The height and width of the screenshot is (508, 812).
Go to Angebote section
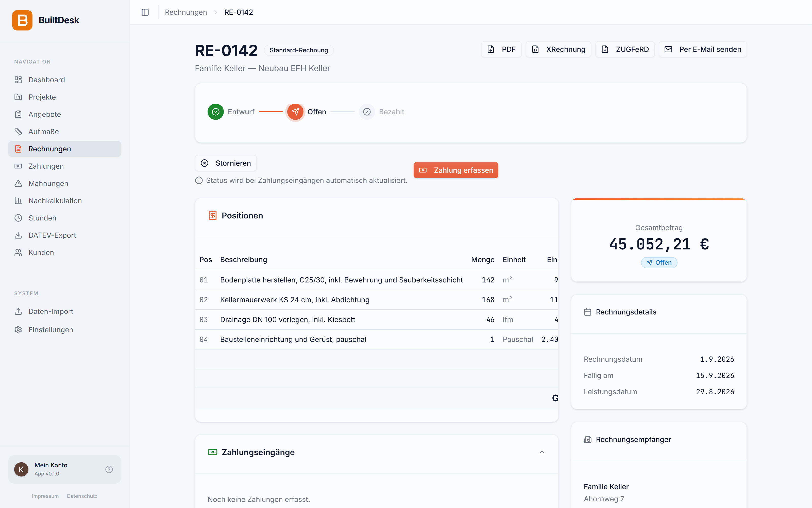pos(64,114)
